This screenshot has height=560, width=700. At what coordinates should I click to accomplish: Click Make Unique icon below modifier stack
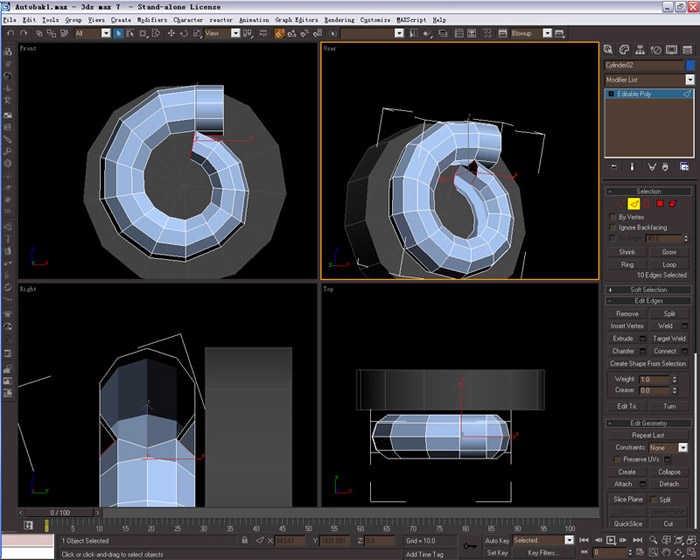coord(652,167)
